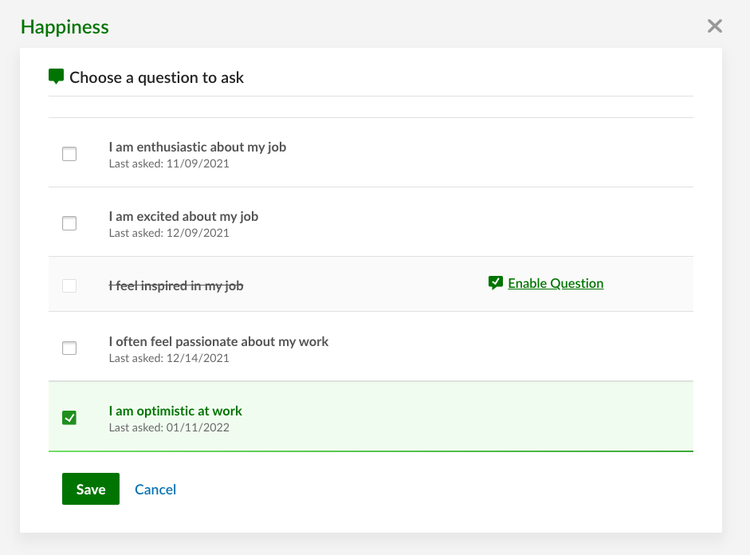Cancel the question selection

pos(155,489)
